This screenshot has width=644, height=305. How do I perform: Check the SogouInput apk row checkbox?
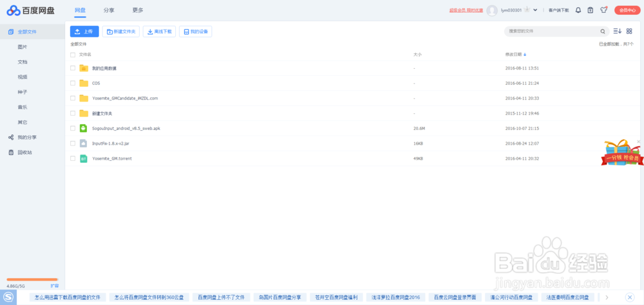[73, 129]
